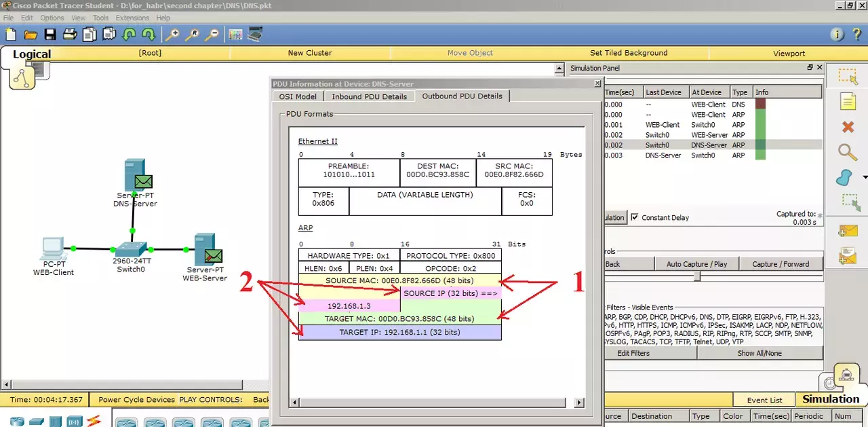Click the WEB-Server device
Screen dimensions: 868x427
pos(204,249)
